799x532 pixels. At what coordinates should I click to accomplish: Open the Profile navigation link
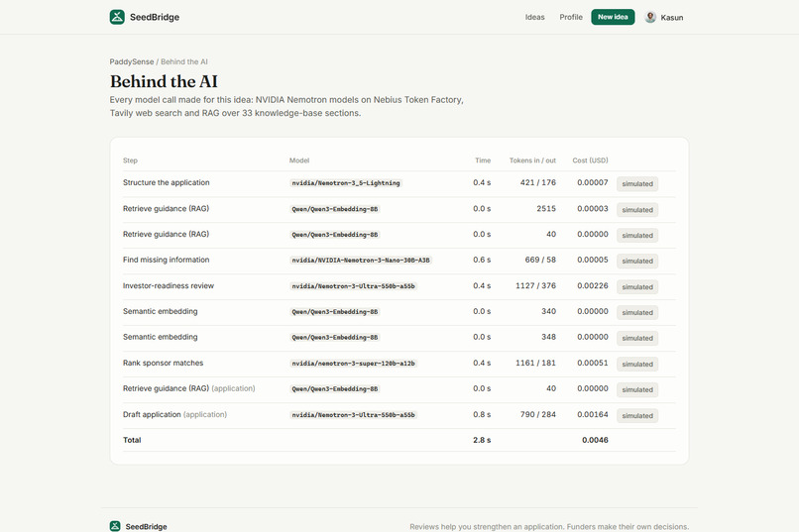point(571,17)
